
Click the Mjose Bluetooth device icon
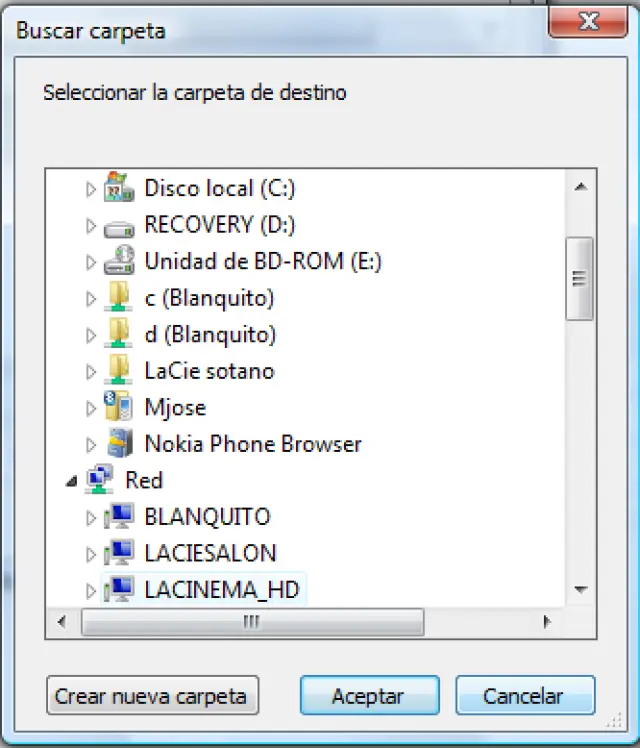click(x=119, y=408)
